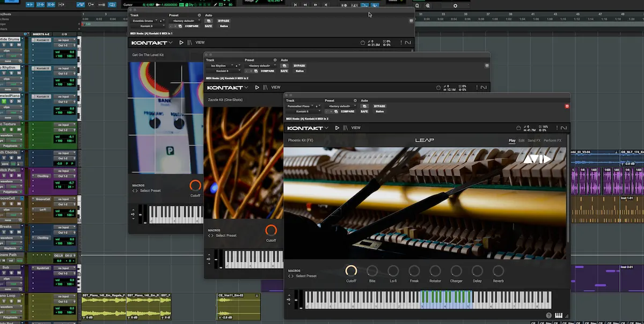Image resolution: width=644 pixels, height=324 pixels.
Task: Click the Reverb macro knob
Action: coord(498,271)
